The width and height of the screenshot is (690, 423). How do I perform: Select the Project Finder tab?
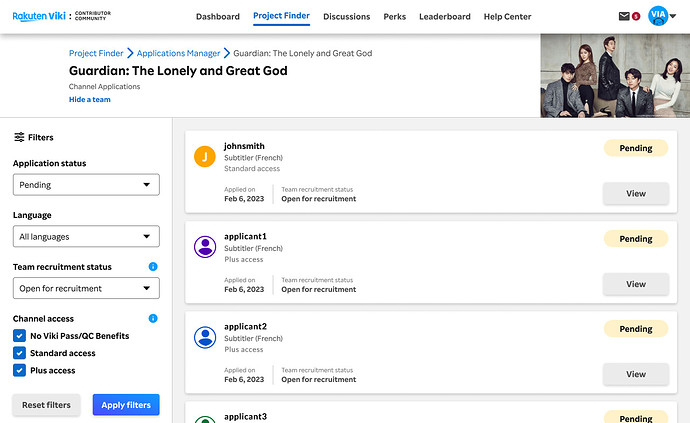[281, 16]
